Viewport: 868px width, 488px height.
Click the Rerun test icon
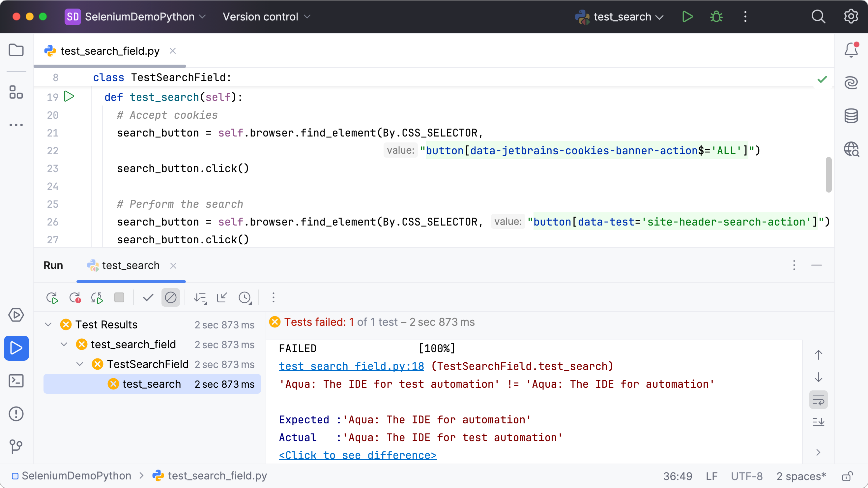click(52, 298)
